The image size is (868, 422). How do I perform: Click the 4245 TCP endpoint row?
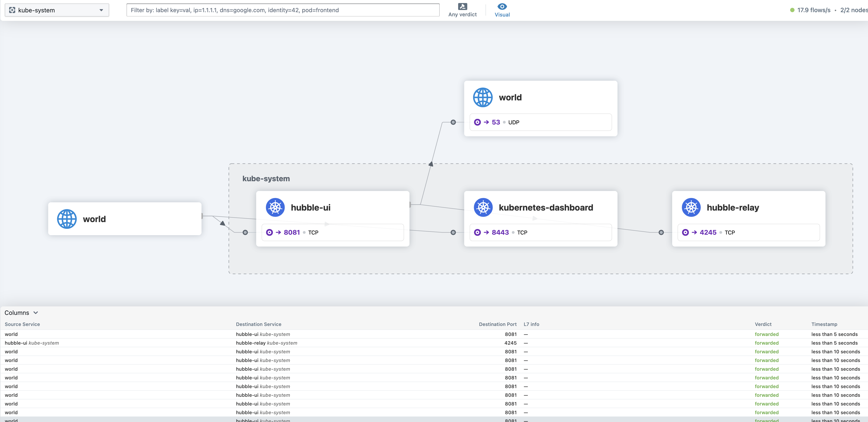tap(748, 232)
